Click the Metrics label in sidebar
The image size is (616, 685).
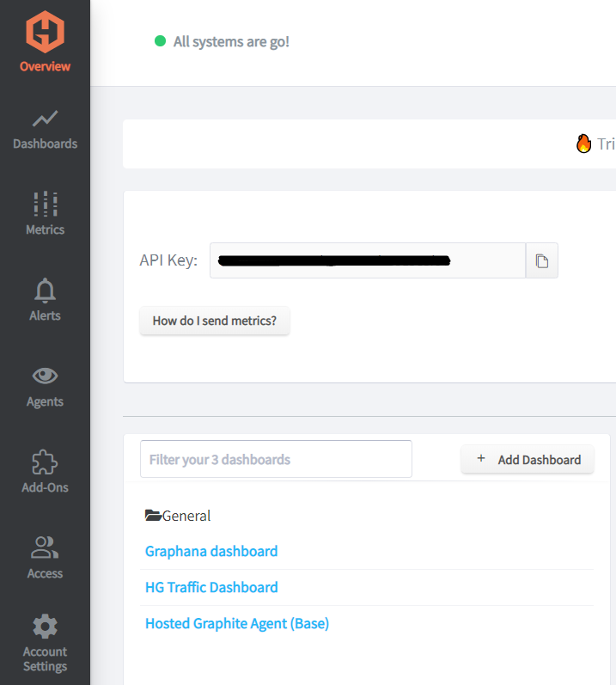pos(45,229)
